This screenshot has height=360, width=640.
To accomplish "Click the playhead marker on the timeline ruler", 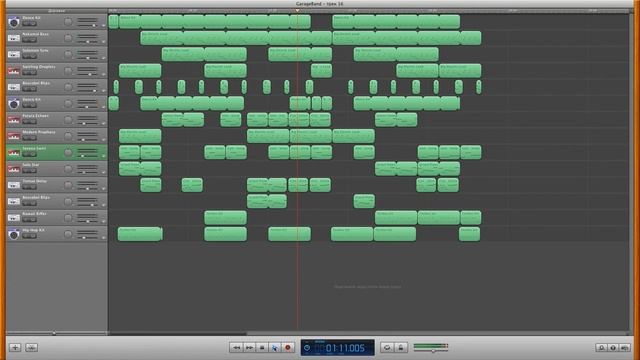I will [x=297, y=11].
